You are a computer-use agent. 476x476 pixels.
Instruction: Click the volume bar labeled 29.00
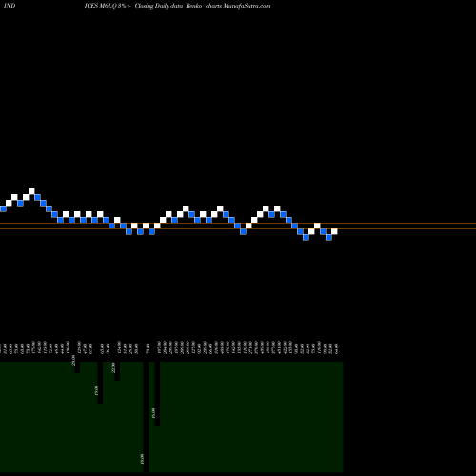tap(77, 367)
